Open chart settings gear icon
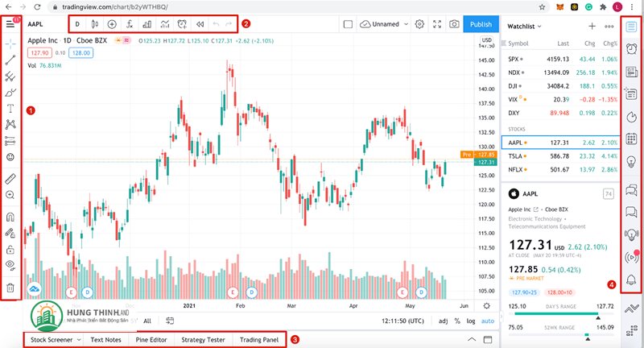 point(419,24)
